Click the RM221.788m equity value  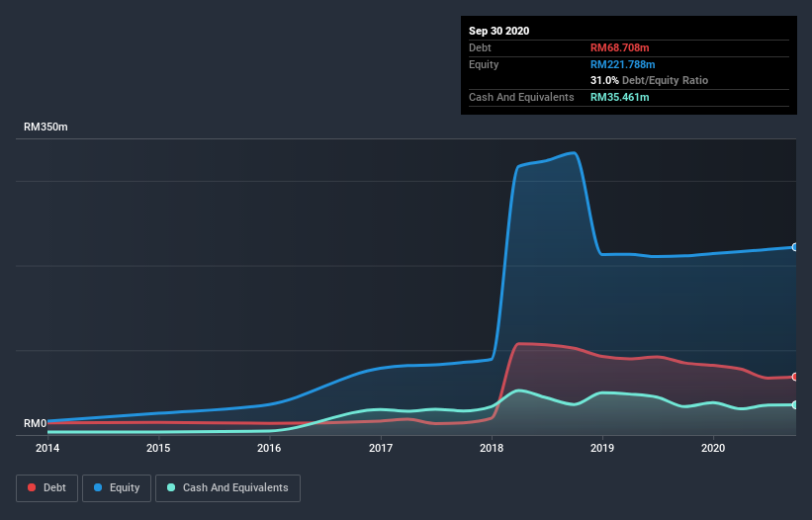point(623,64)
